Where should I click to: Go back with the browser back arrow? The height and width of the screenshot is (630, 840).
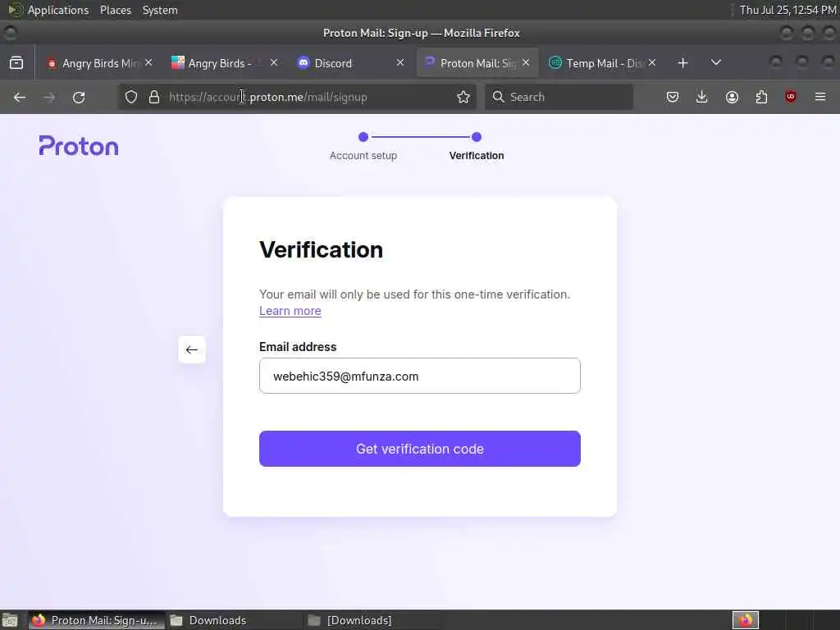(x=20, y=97)
